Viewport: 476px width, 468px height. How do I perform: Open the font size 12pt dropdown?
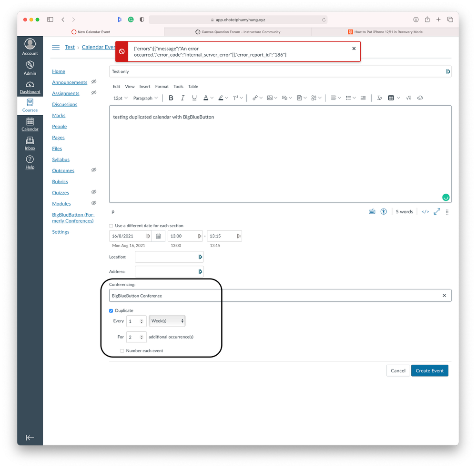coord(121,98)
